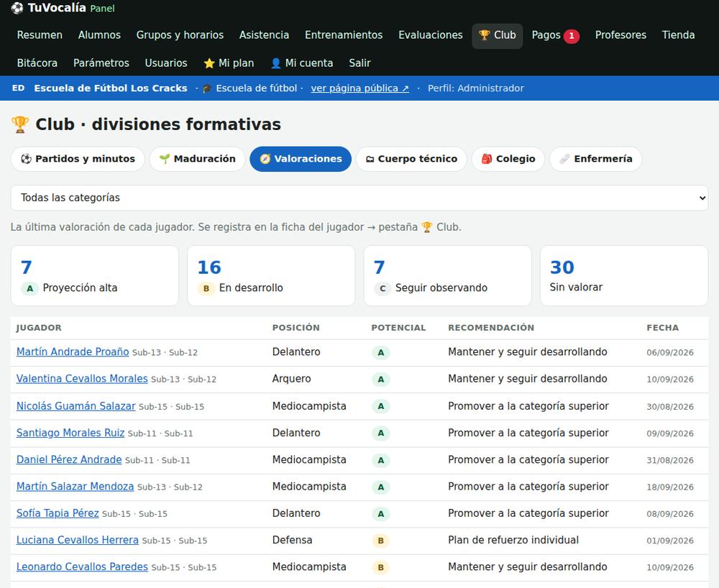Switch to Enfermería tab
This screenshot has height=588, width=719.
(x=595, y=159)
